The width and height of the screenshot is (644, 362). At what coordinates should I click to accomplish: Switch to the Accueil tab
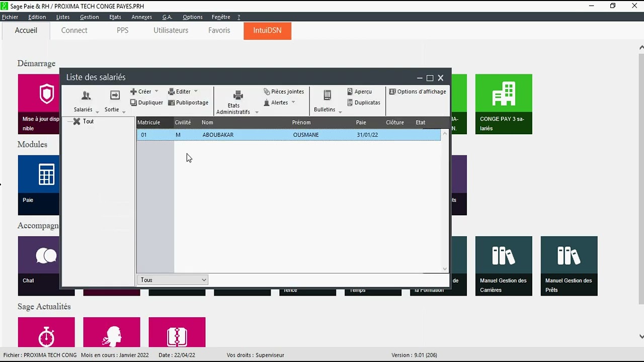coord(26,30)
